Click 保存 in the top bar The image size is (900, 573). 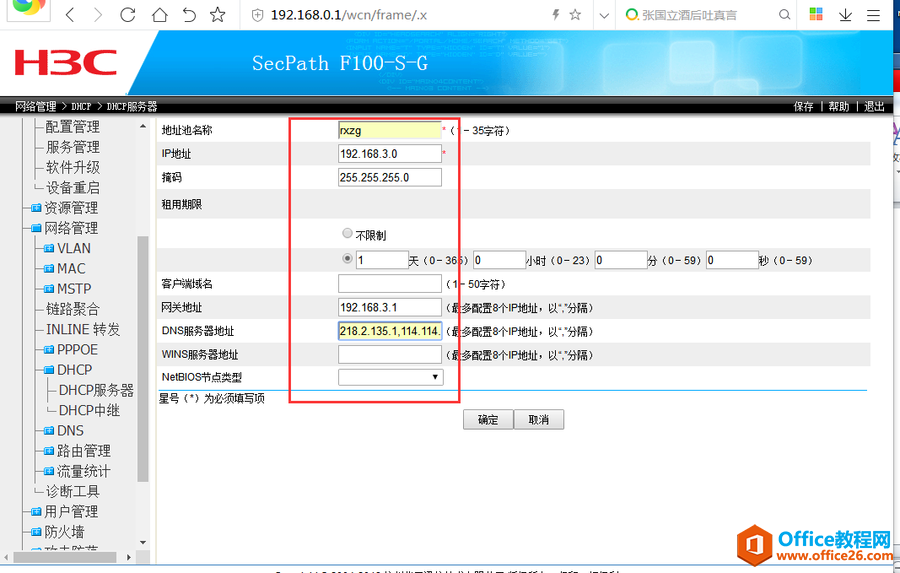[x=804, y=106]
